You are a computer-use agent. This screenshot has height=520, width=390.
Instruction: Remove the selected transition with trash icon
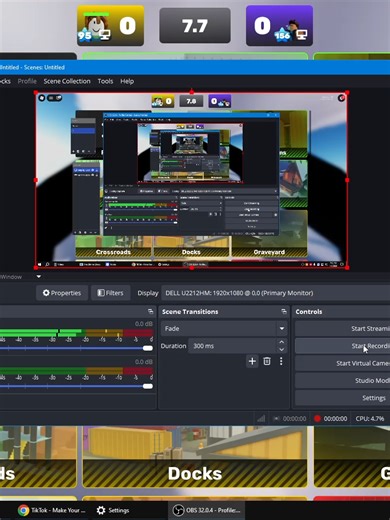coord(267,361)
